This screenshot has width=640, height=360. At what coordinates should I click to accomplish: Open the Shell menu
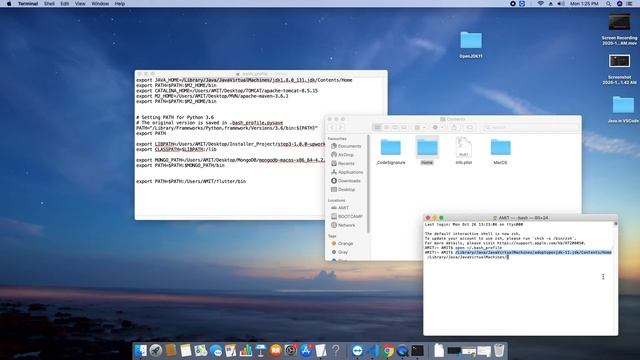pyautogui.click(x=49, y=4)
